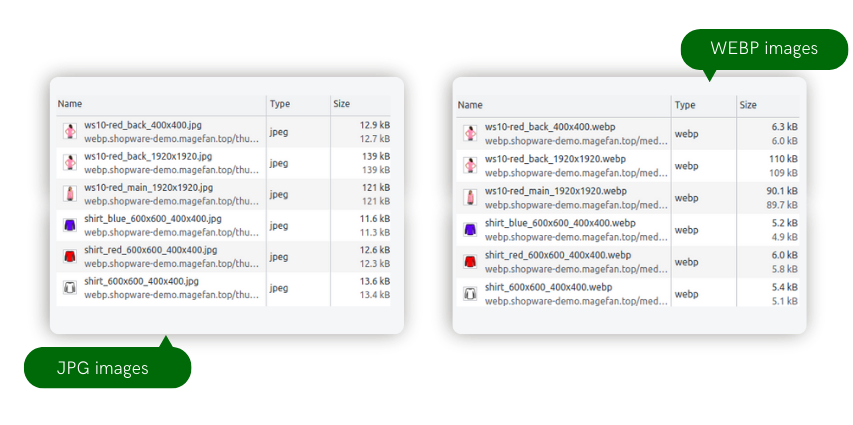Viewport: 853px width, 425px height.
Task: Click the 110 kB size value
Action: tap(784, 159)
